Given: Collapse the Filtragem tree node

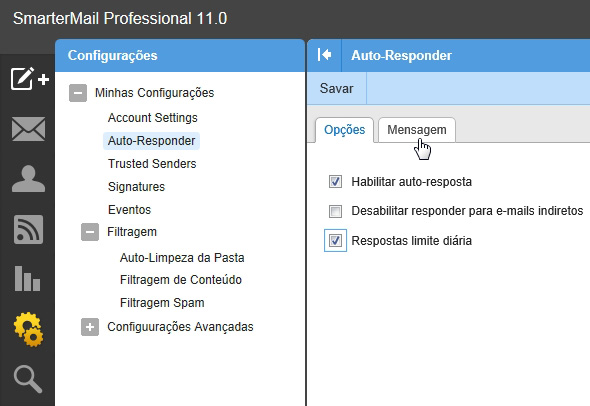Looking at the screenshot, I should tap(90, 232).
